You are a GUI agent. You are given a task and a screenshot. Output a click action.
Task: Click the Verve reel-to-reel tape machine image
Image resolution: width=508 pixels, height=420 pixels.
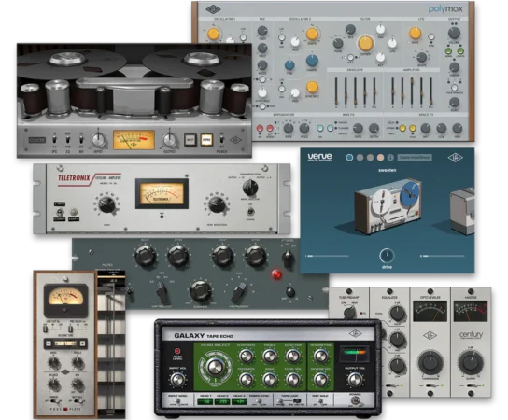pyautogui.click(x=388, y=205)
